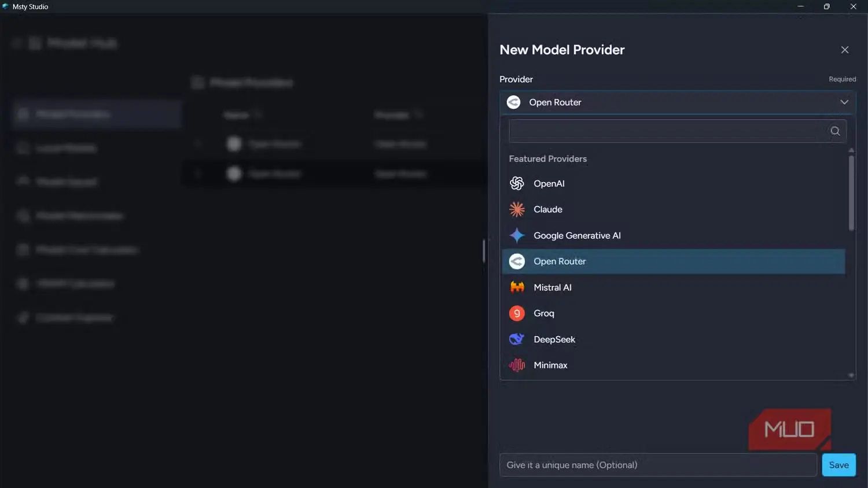
Task: Click the provider list scroll-down arrow
Action: point(851,375)
